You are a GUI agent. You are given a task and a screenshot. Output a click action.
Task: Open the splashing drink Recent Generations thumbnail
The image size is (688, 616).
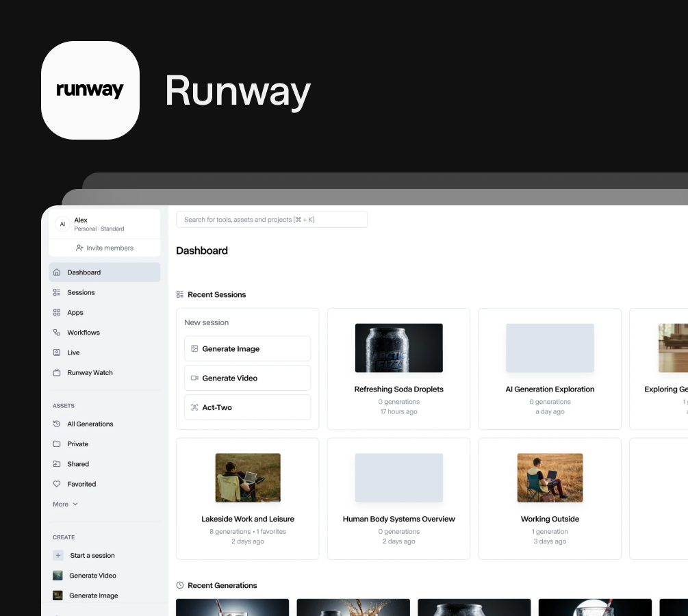353,607
